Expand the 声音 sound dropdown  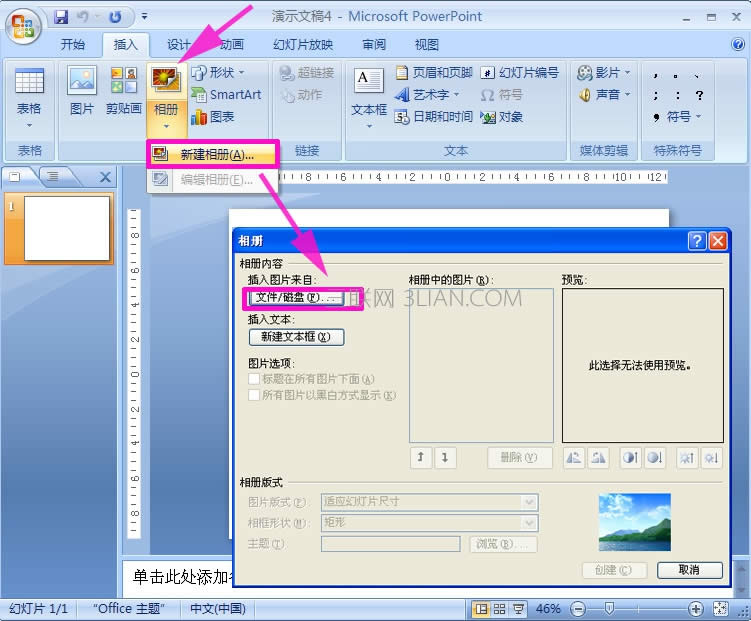[x=627, y=94]
